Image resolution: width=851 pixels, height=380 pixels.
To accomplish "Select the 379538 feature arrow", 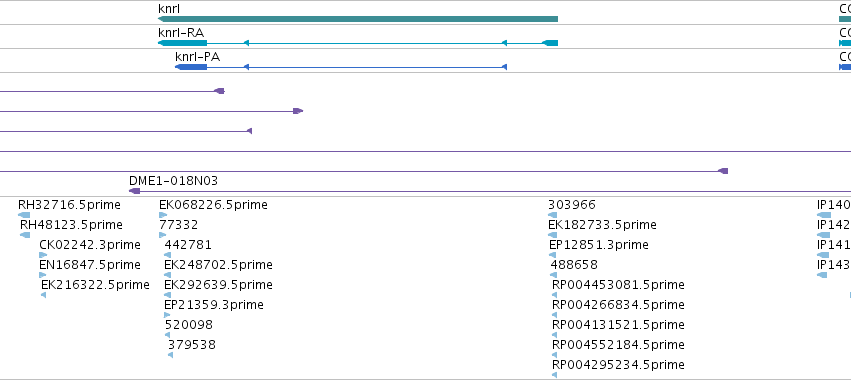I will (170, 355).
